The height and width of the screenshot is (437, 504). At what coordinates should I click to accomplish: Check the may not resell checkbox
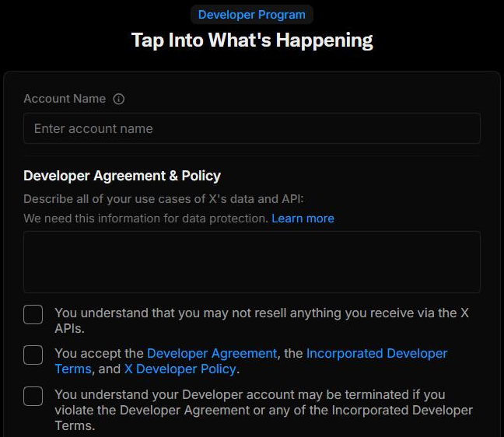[x=33, y=314]
